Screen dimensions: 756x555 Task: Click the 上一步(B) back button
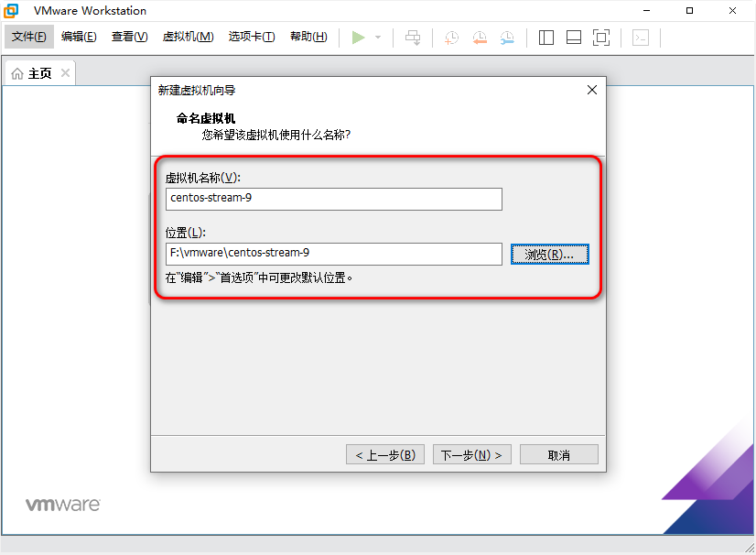[x=385, y=454]
